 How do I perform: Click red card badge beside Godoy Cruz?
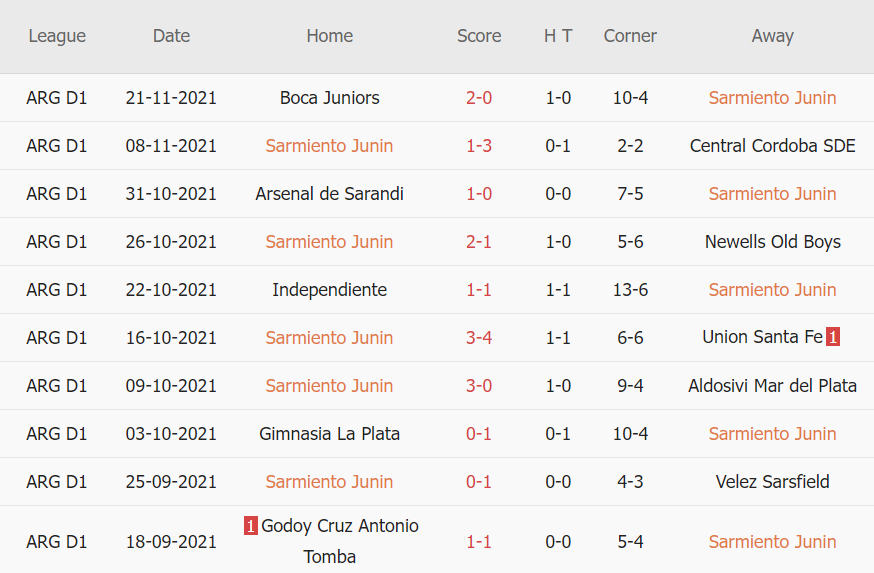point(251,526)
